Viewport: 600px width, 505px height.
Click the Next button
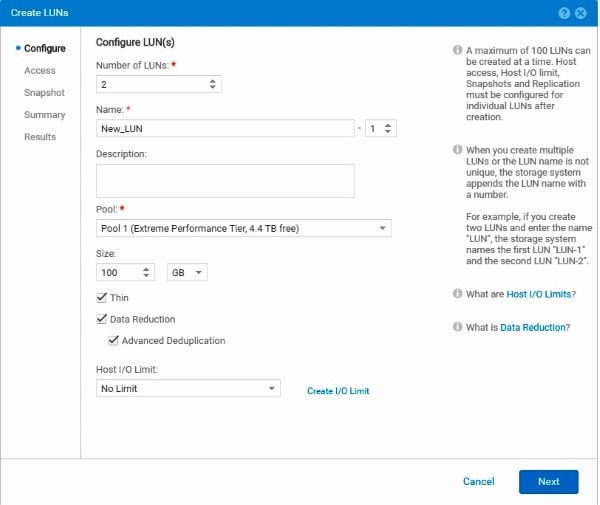click(548, 482)
